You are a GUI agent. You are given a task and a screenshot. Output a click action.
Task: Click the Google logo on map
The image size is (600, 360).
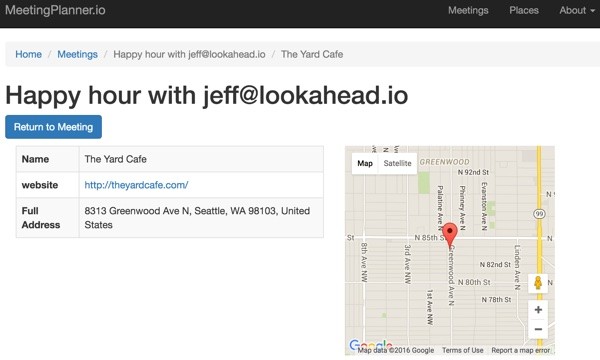pyautogui.click(x=370, y=344)
